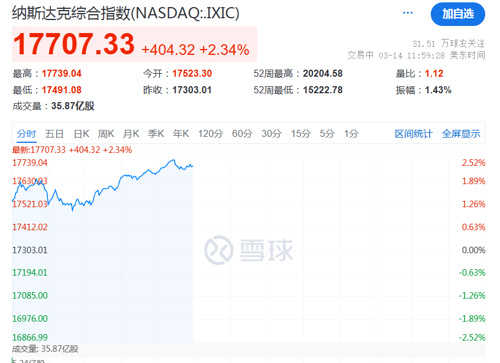Click the Xueqiu 雪球 watermark logo
500x363 pixels.
pyautogui.click(x=248, y=250)
